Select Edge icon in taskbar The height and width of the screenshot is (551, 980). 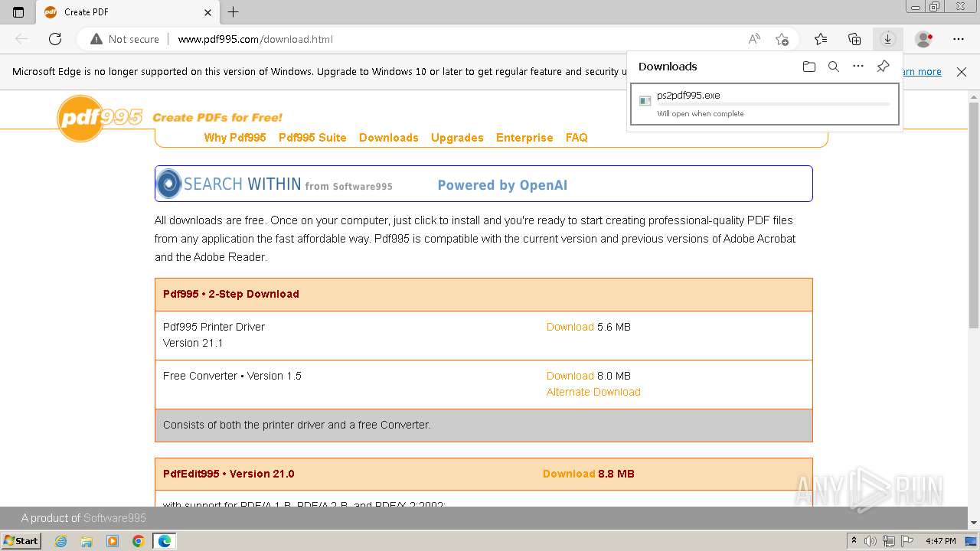165,541
